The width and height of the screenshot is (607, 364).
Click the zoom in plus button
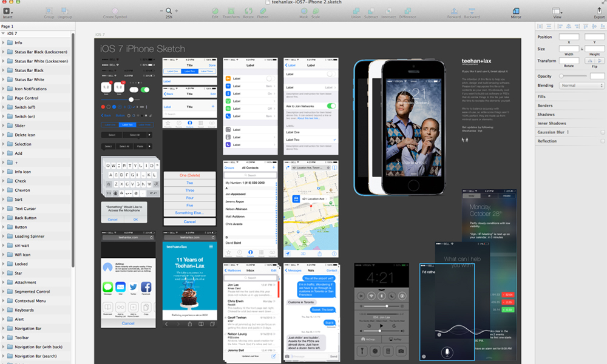coord(177,11)
